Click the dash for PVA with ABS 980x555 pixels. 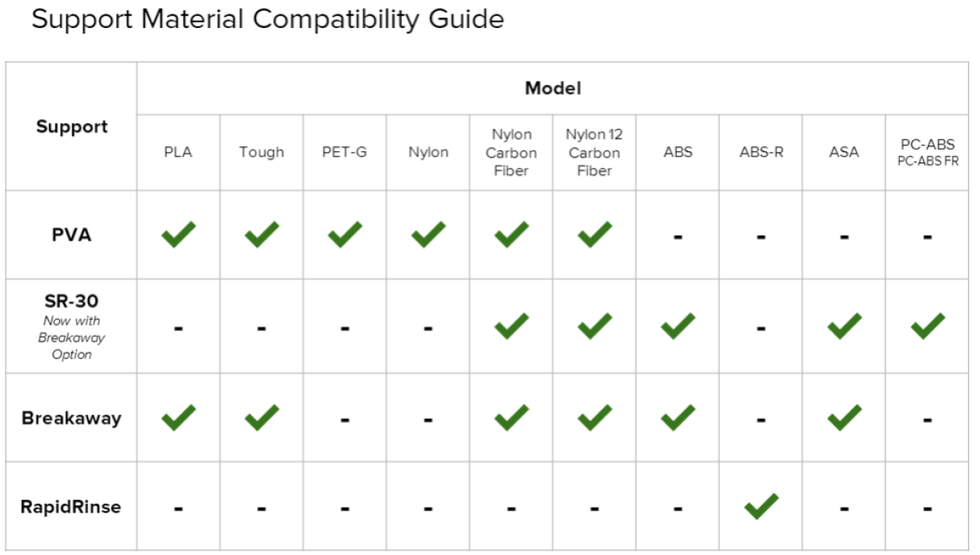coord(678,237)
